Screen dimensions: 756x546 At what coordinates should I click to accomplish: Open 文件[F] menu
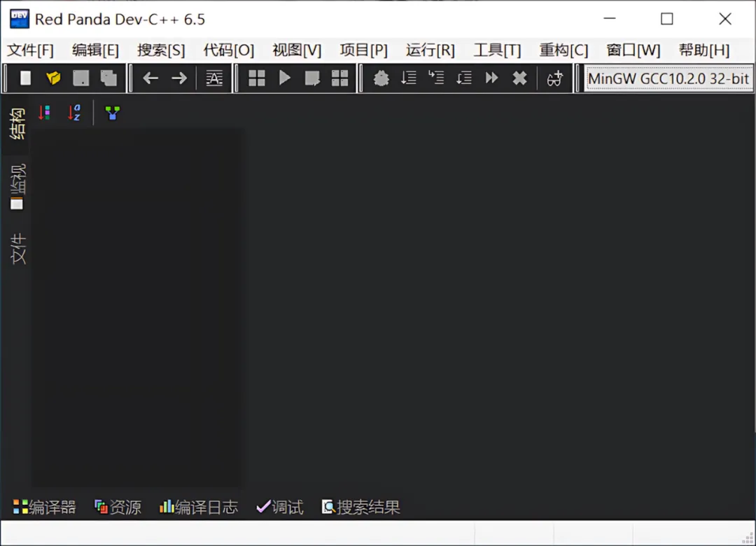(x=30, y=50)
